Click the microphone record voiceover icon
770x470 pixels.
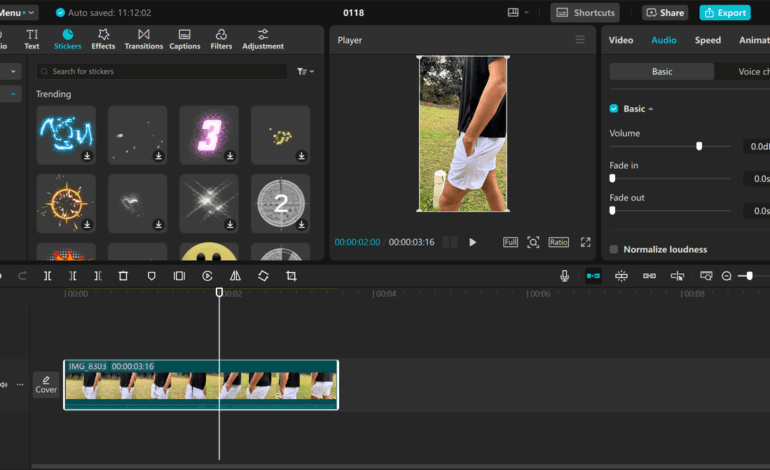pyautogui.click(x=565, y=276)
